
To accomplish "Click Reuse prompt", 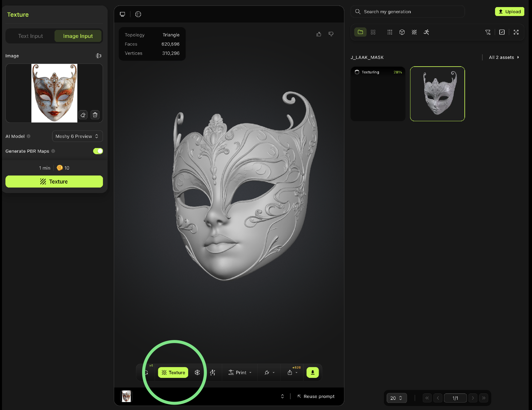I will (316, 396).
